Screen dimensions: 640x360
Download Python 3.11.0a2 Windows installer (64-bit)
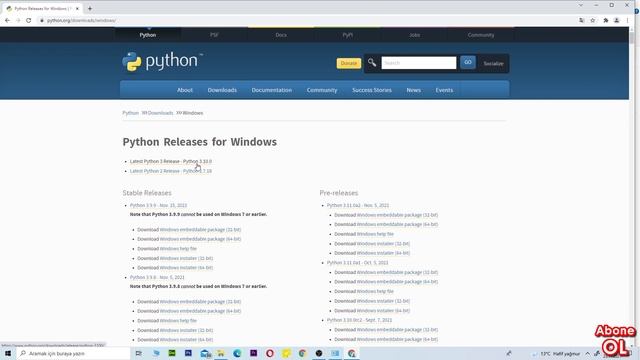coord(383,253)
